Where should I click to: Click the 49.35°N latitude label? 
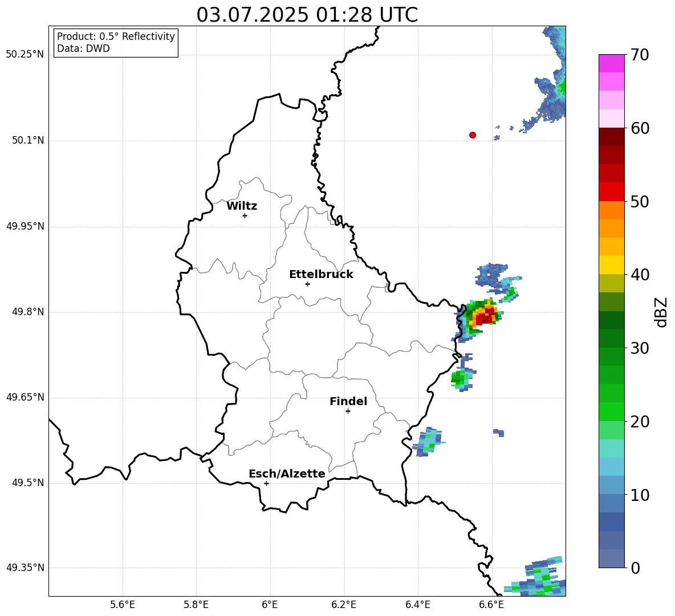[x=25, y=568]
